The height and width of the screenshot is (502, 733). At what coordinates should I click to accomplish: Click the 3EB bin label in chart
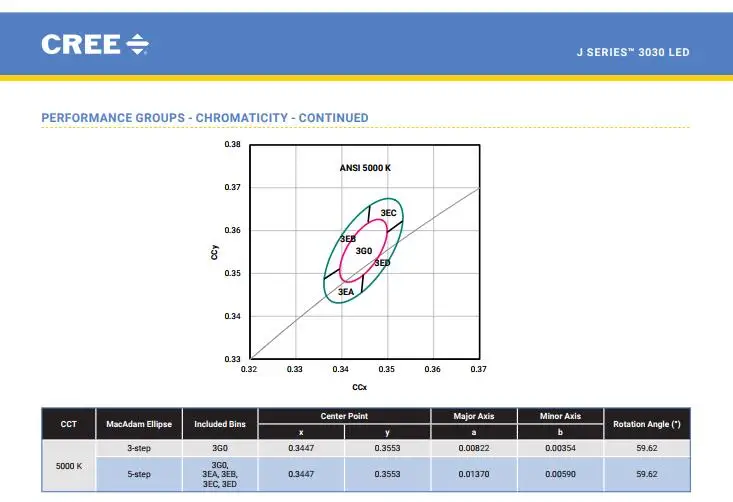[x=348, y=239]
